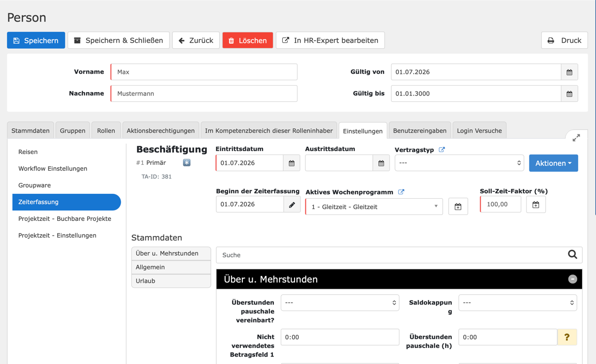Viewport: 596px width, 364px height.
Task: Click the Beginn der Zeiterfassung date field
Action: coord(250,204)
